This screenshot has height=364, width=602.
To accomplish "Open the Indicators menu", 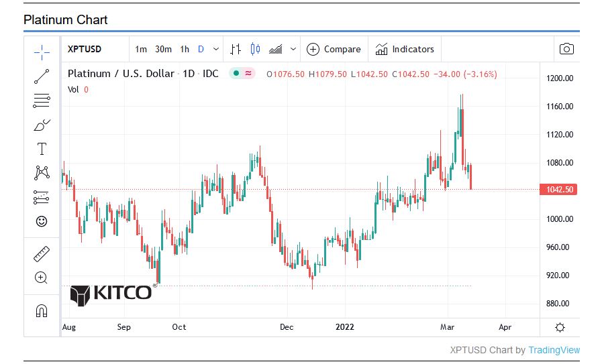I will 405,49.
